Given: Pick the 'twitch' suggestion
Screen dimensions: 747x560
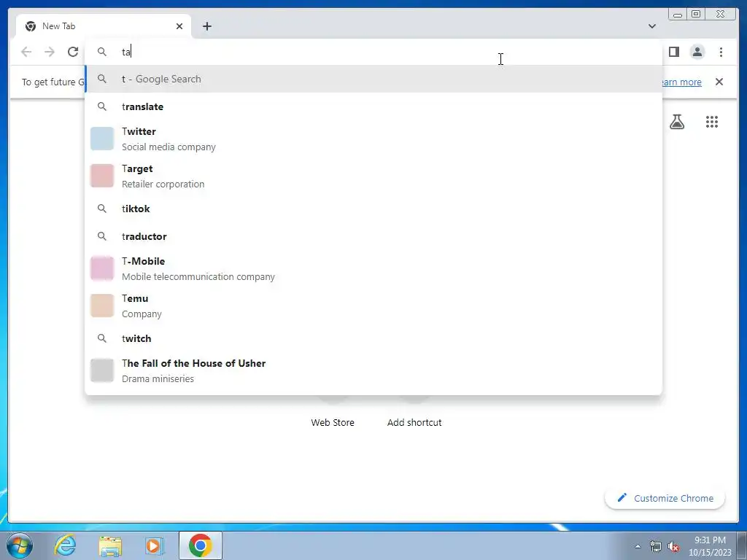Looking at the screenshot, I should [373, 338].
